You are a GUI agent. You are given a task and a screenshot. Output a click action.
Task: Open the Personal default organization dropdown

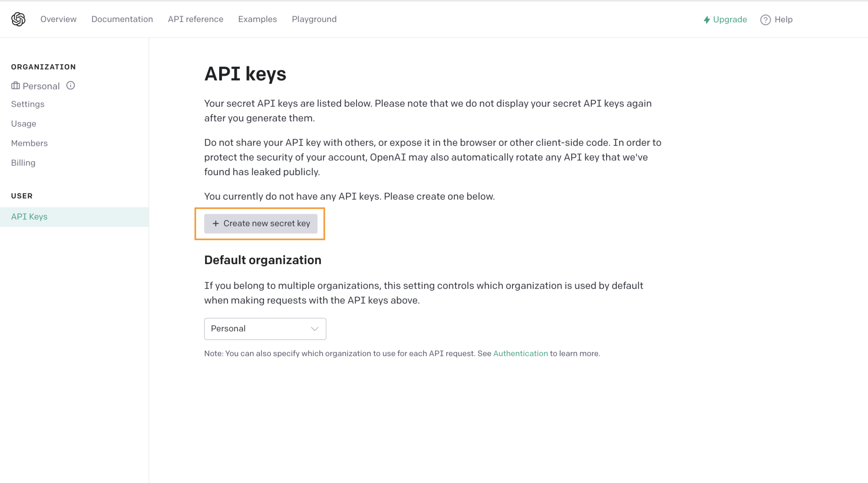(265, 329)
